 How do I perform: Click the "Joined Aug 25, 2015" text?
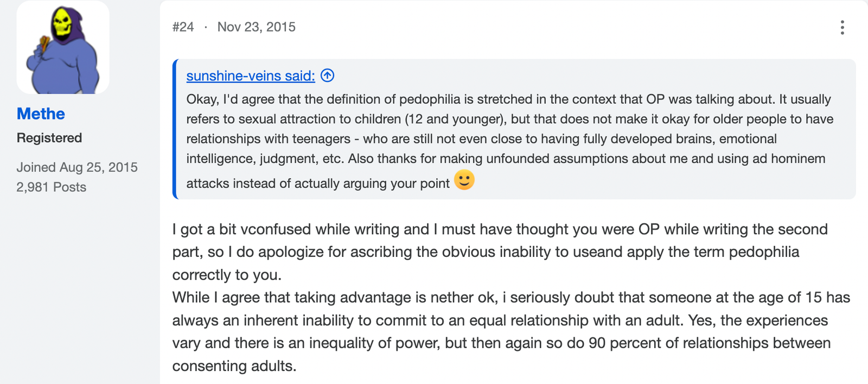coord(77,167)
